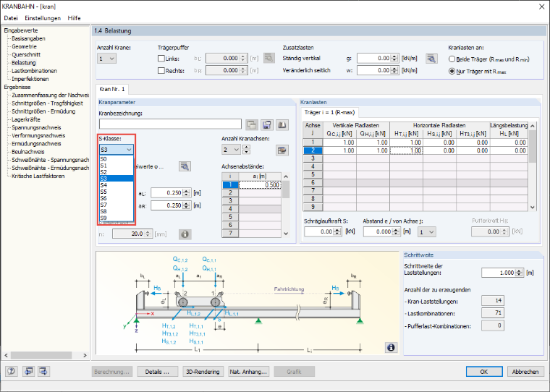Viewport: 550px width, 392px height.
Task: Open Anzahl Kranachsen dropdown
Action: point(231,150)
